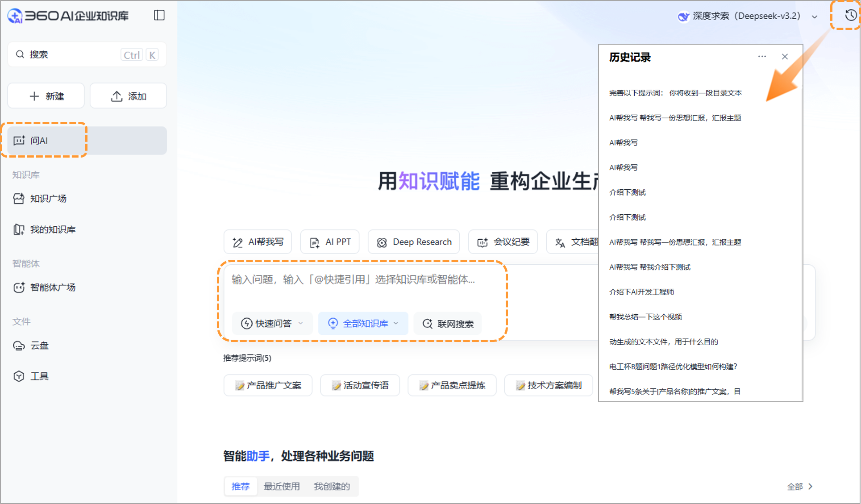Open 智能体广场
The width and height of the screenshot is (861, 504).
pos(53,287)
